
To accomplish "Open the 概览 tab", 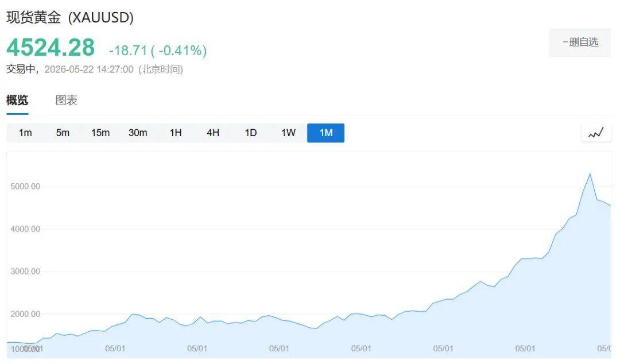I will [17, 100].
